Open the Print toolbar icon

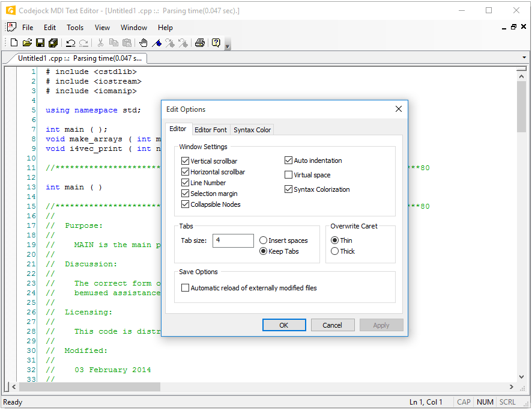point(200,43)
